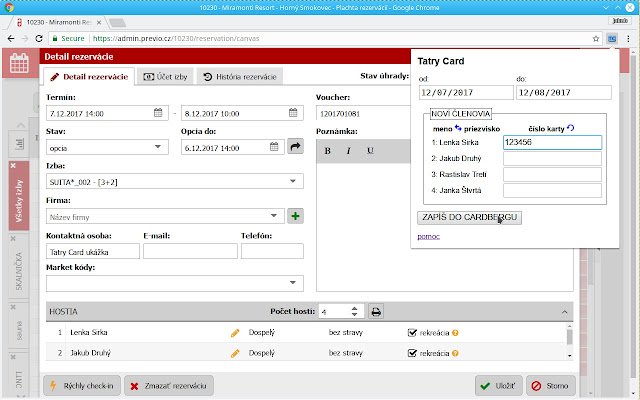Click the guest list scrollbar up arrow
This screenshot has height=400, width=640.
click(x=569, y=326)
